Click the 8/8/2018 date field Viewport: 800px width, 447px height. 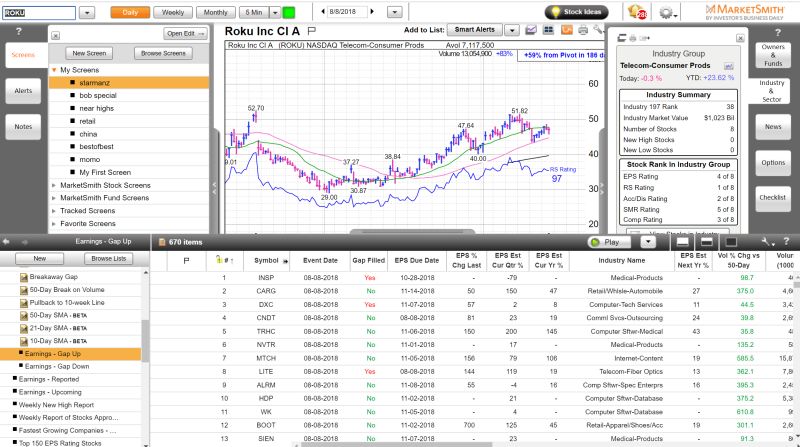point(347,11)
